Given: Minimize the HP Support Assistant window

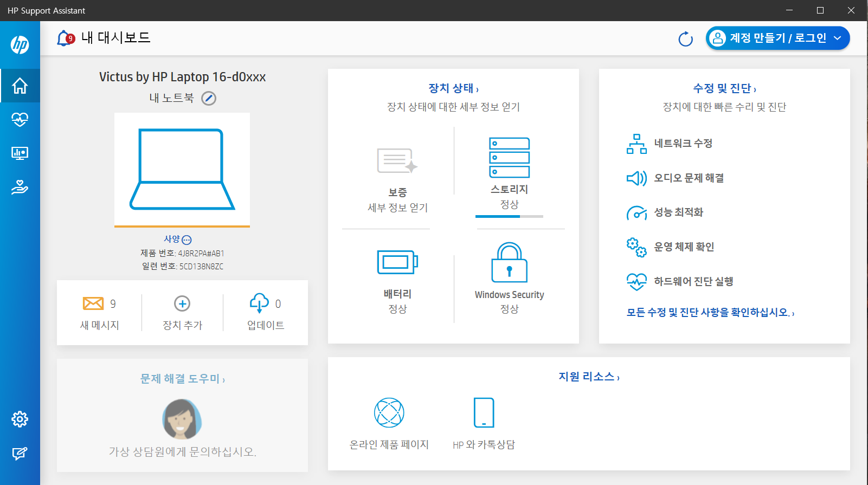Looking at the screenshot, I should [x=789, y=10].
